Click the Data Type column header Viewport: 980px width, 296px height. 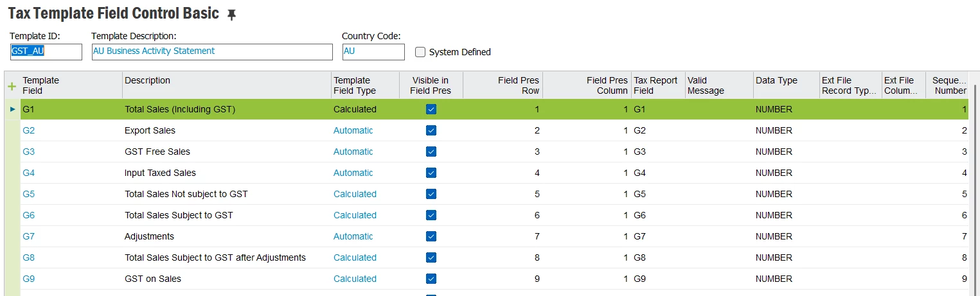pos(776,80)
